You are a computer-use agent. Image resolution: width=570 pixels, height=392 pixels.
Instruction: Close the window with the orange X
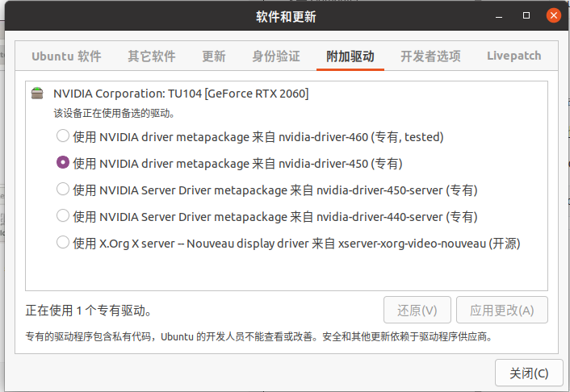click(553, 15)
